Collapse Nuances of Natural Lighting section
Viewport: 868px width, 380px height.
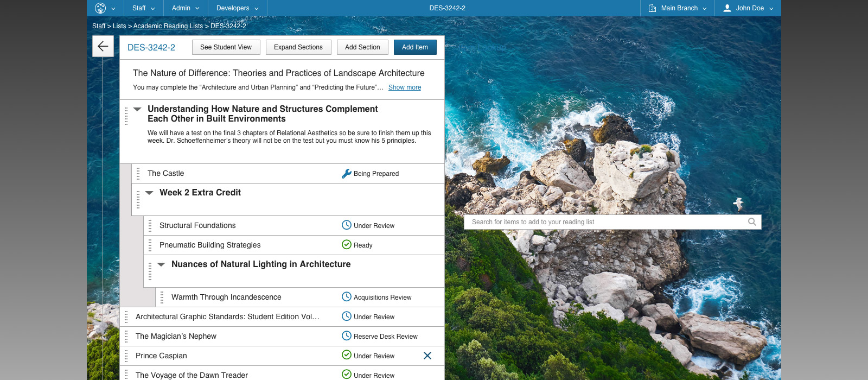click(x=161, y=264)
